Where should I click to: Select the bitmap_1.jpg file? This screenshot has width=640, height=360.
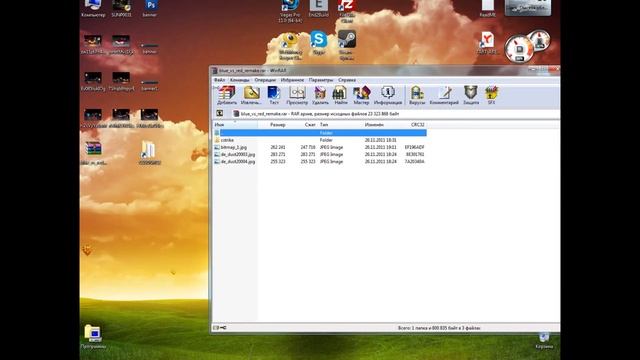320,147
